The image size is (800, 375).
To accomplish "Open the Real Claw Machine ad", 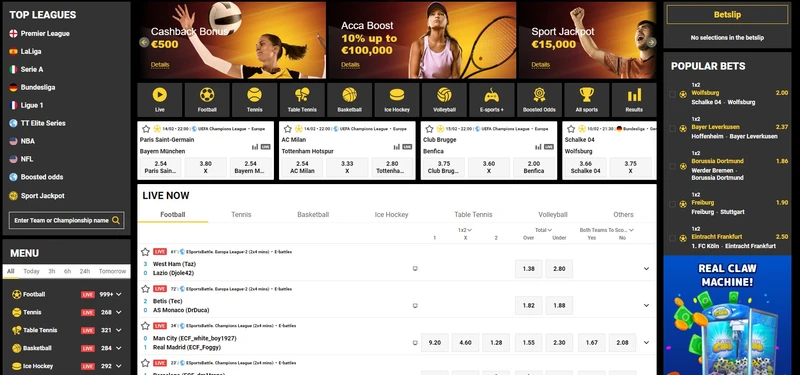I will pyautogui.click(x=727, y=315).
